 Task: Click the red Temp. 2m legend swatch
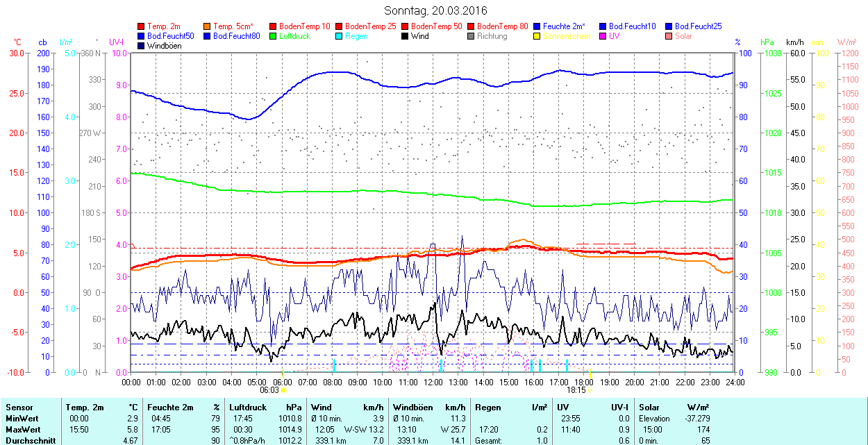coord(142,26)
